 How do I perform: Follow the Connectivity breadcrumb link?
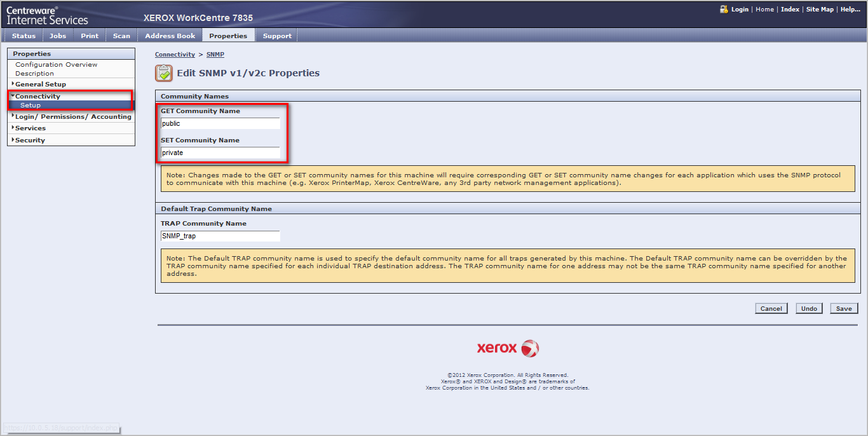(175, 55)
